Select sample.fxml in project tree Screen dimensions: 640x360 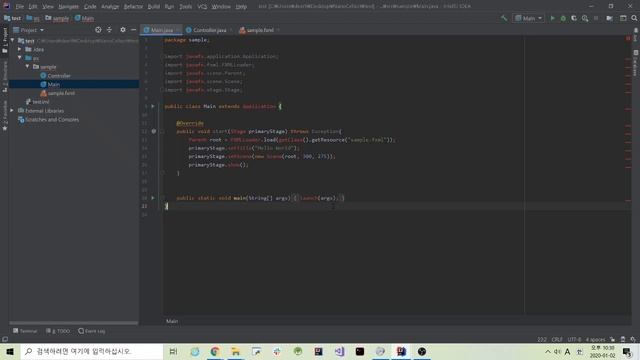coord(58,93)
